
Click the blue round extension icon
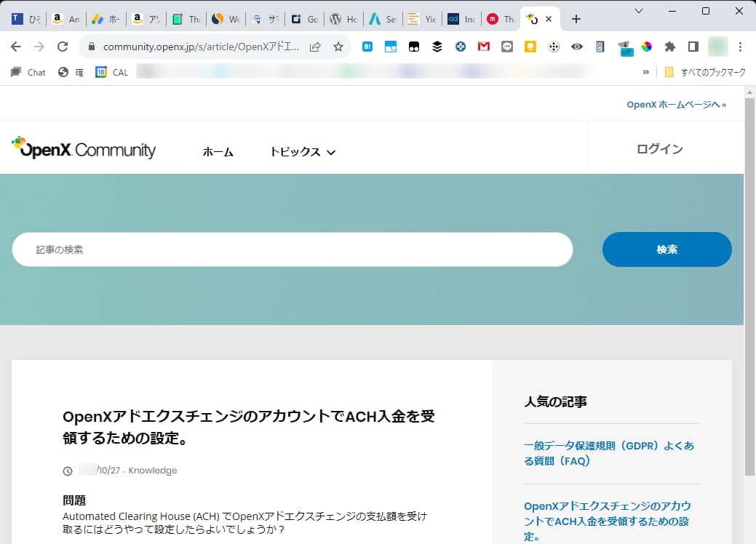click(x=461, y=47)
